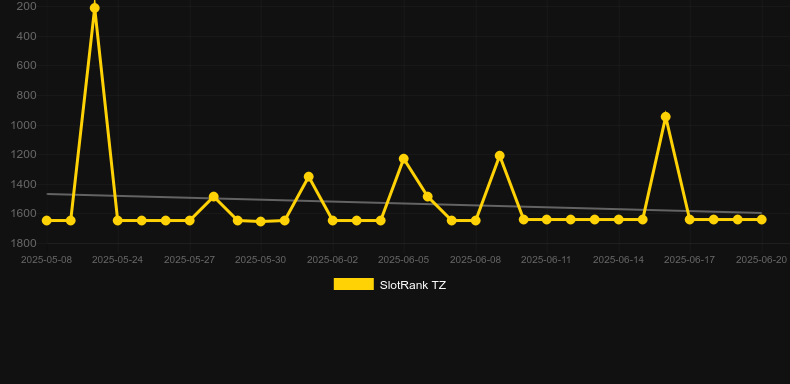Viewport: 790px width, 384px height.
Task: Toggle the SlotRank TZ legend label
Action: pos(413,285)
